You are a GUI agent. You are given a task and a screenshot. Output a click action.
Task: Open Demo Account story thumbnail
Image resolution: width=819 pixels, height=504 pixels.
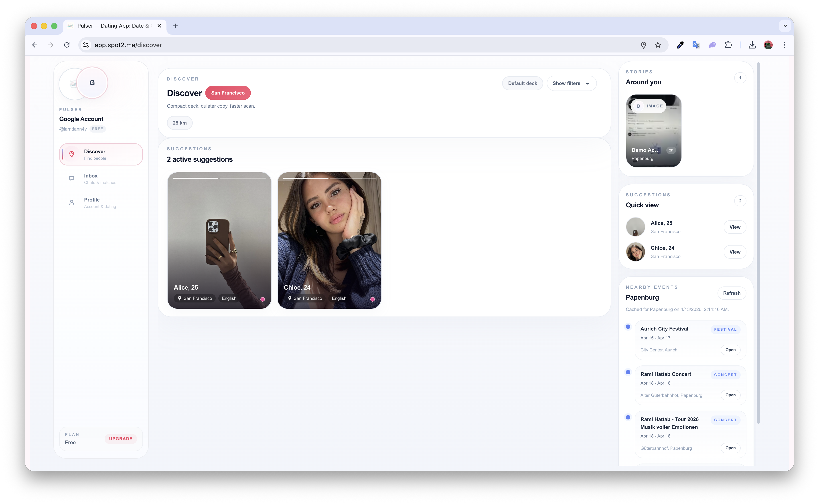tap(653, 131)
